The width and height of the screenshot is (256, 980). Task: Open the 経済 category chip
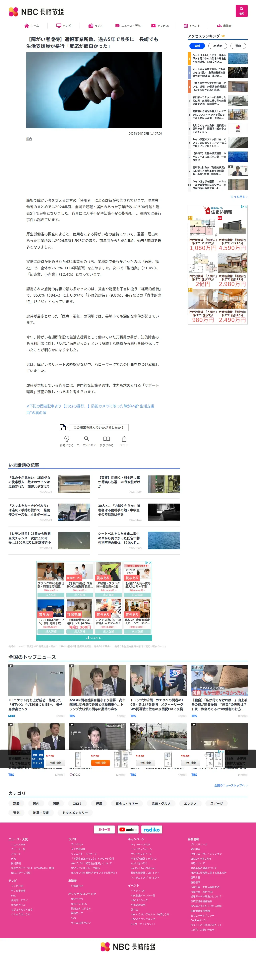(99, 804)
